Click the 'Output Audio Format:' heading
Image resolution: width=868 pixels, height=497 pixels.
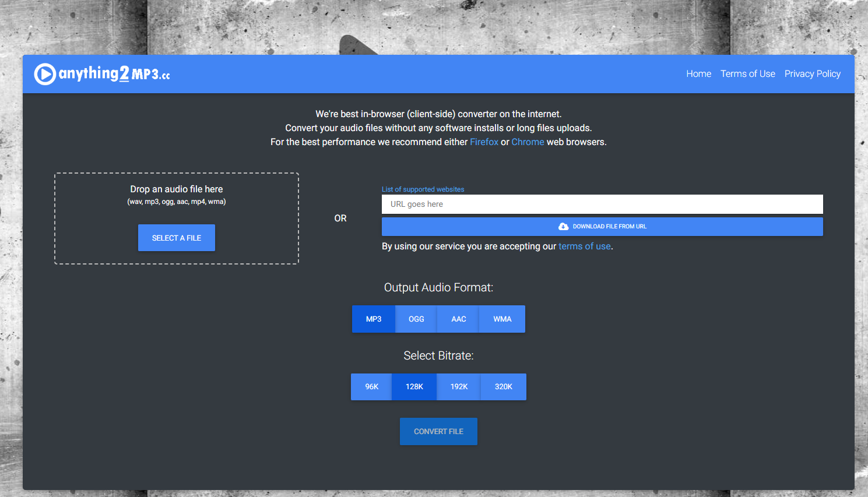(438, 287)
